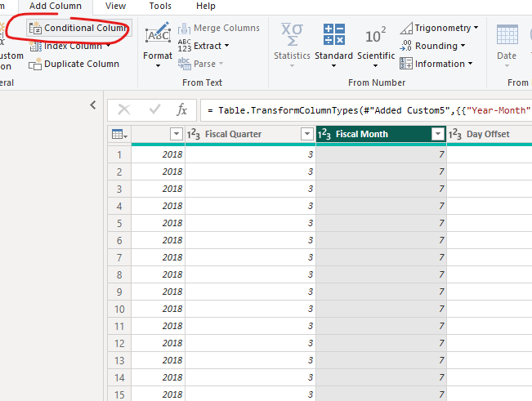Click inside the formula bar
Image resolution: width=532 pixels, height=401 pixels.
coord(366,110)
